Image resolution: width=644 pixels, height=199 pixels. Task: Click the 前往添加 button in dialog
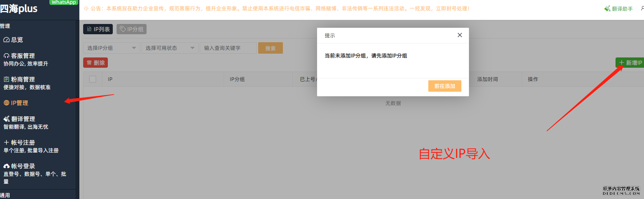coord(445,86)
